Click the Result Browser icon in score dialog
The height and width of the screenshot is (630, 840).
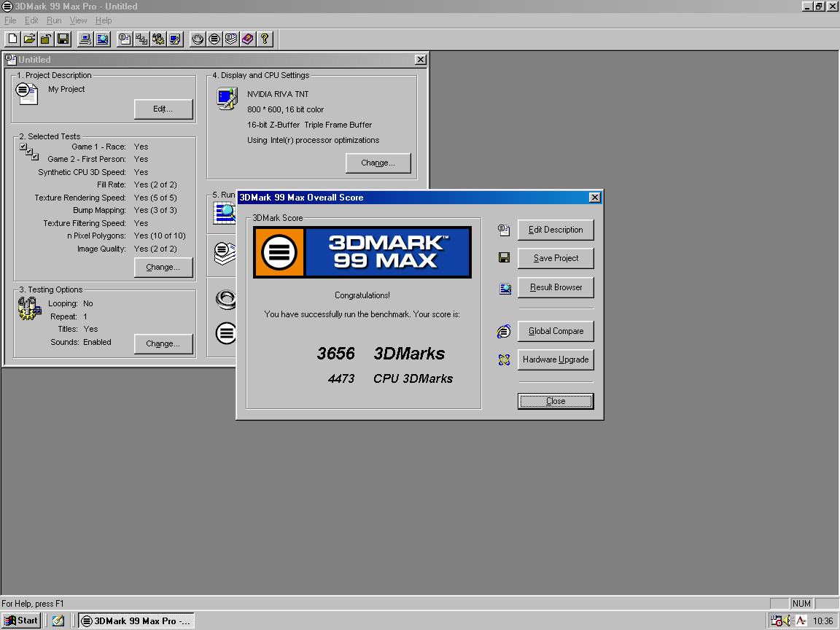point(505,289)
